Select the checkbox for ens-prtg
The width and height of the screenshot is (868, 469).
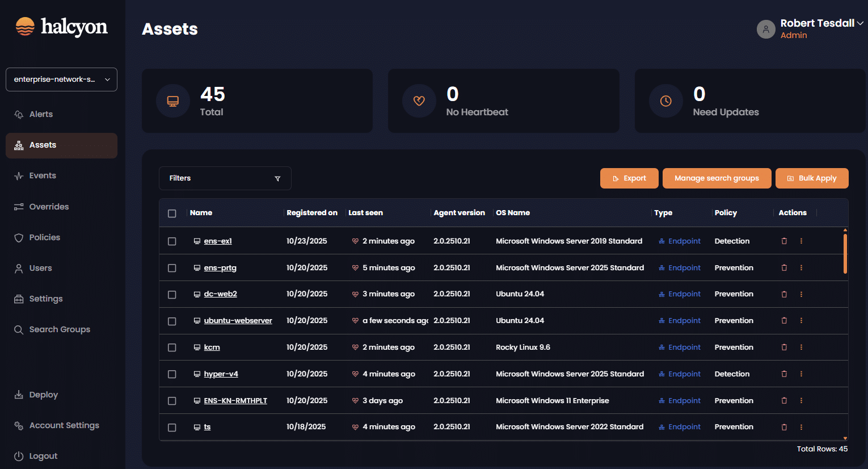(x=172, y=268)
